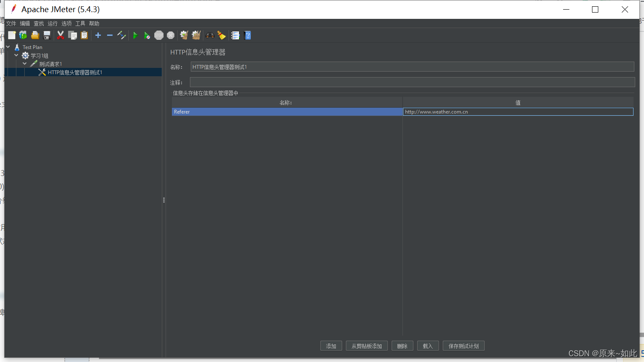
Task: Click the New test plan icon
Action: pos(12,35)
